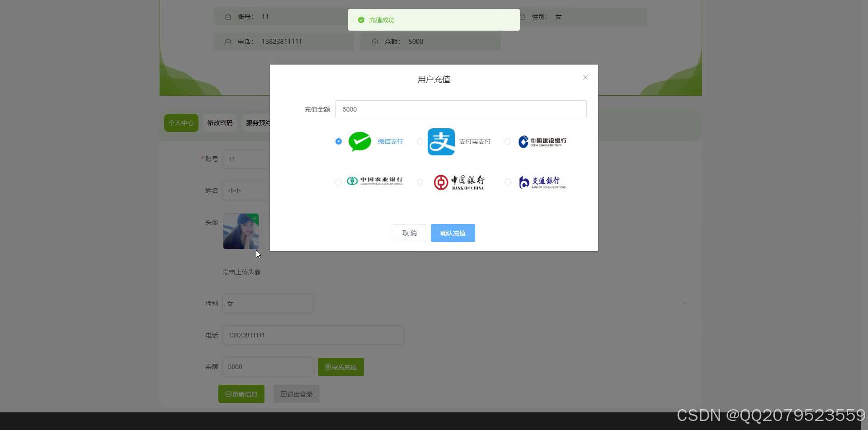
Task: Click the 微信支付 label text
Action: pos(390,141)
